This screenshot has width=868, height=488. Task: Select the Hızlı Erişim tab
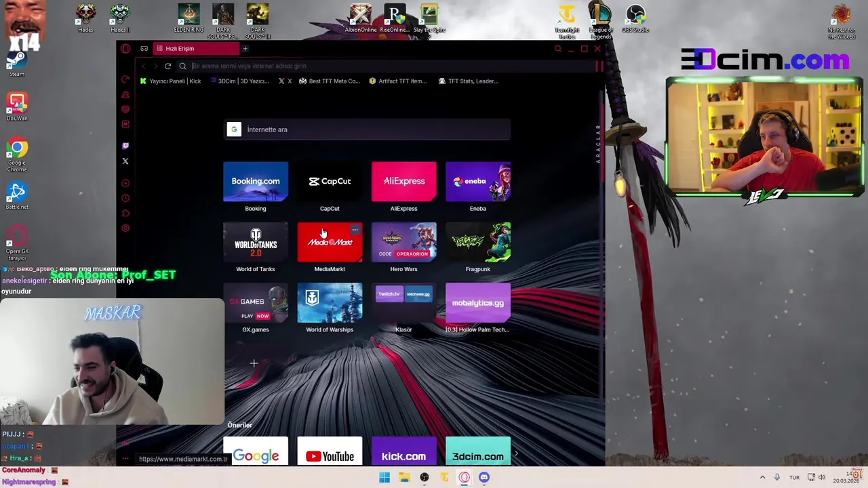pyautogui.click(x=195, y=49)
